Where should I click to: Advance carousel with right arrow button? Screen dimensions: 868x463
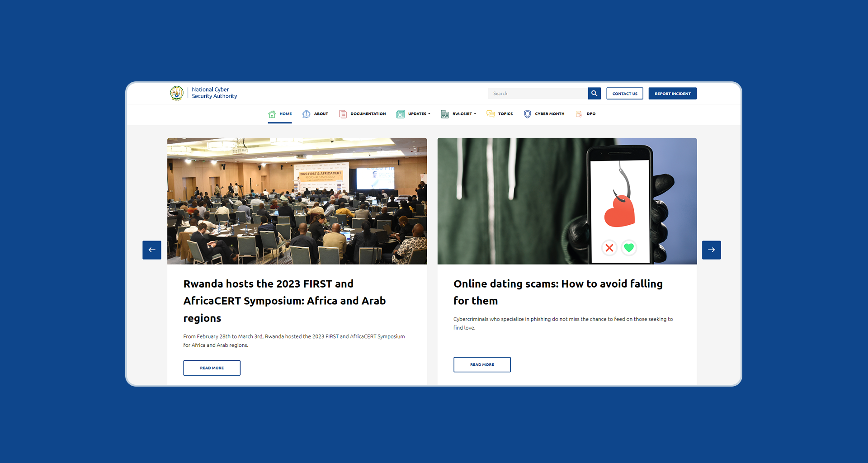click(712, 250)
